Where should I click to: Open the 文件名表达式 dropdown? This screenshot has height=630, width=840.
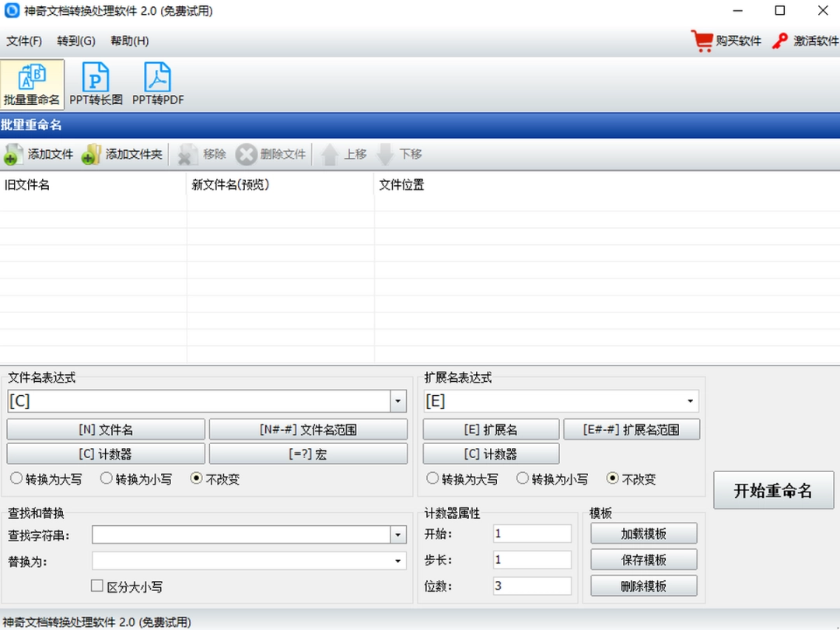coord(397,401)
